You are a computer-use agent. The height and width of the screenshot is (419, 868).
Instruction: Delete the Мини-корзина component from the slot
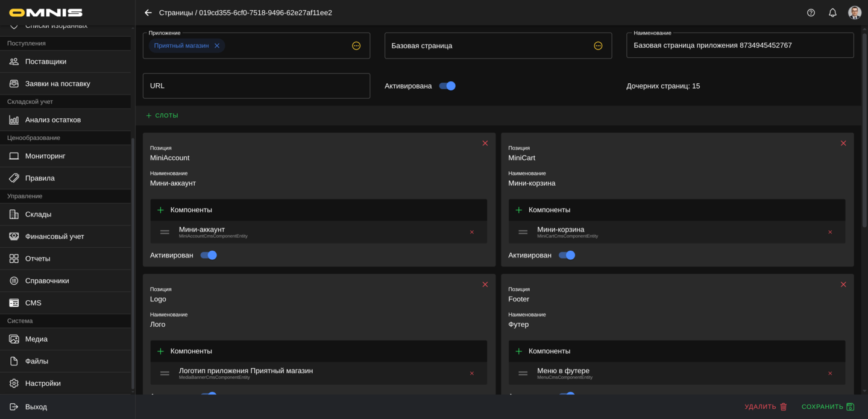pyautogui.click(x=829, y=232)
